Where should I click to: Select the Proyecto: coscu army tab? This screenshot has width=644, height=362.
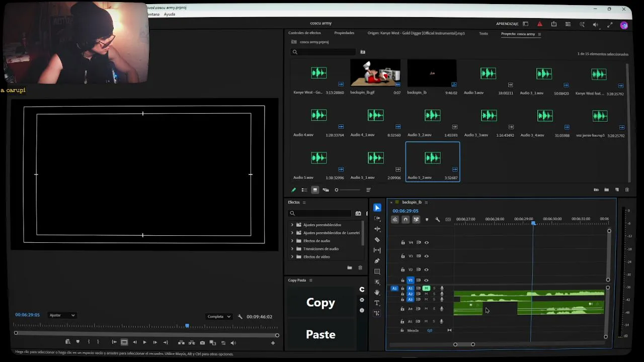[518, 34]
